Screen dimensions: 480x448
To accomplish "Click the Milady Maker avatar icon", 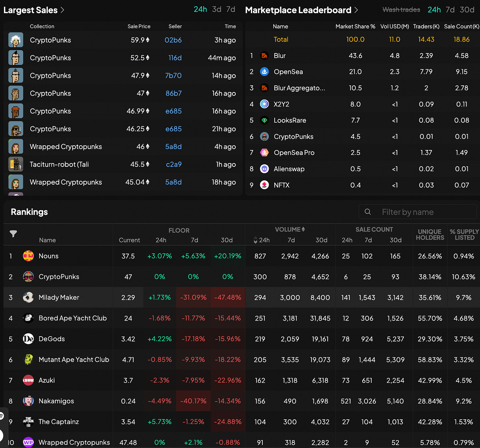I will point(28,297).
